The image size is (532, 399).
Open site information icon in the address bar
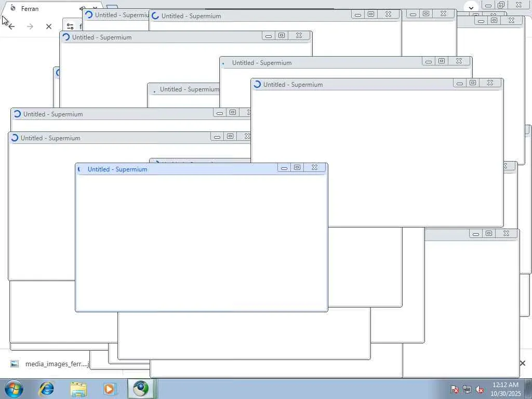coord(70,26)
